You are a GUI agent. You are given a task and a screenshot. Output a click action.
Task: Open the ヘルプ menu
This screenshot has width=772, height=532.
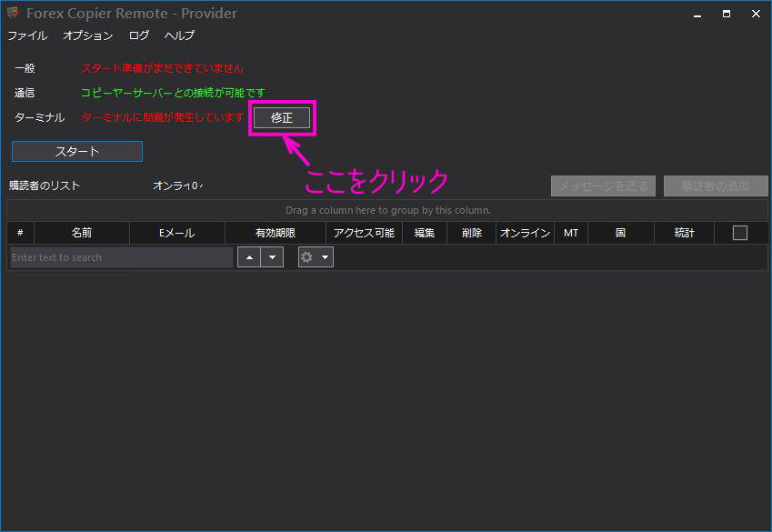[178, 35]
